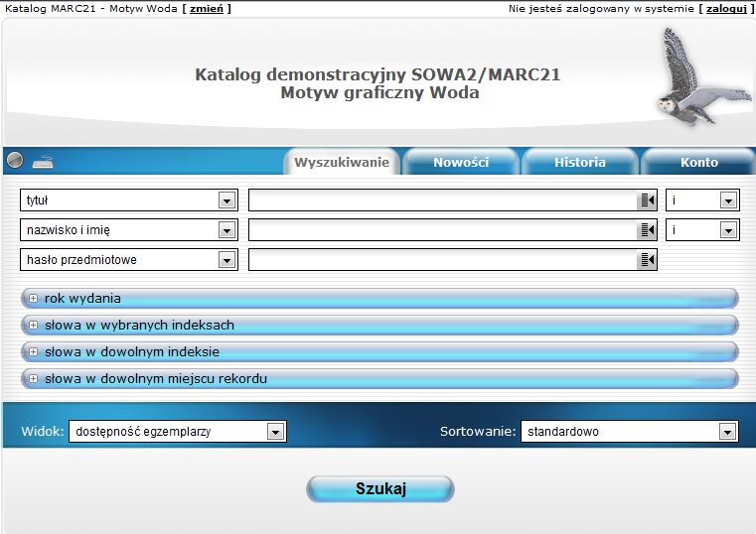Viewport: 756px width, 534px height.
Task: Expand słowa w dowolnym miejscu rekordu section
Action: pyautogui.click(x=155, y=378)
